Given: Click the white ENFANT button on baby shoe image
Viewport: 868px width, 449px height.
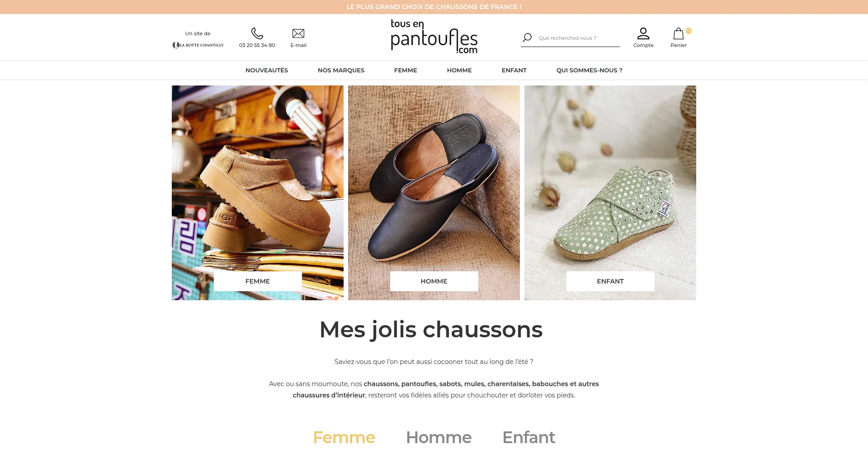Looking at the screenshot, I should click(x=610, y=281).
